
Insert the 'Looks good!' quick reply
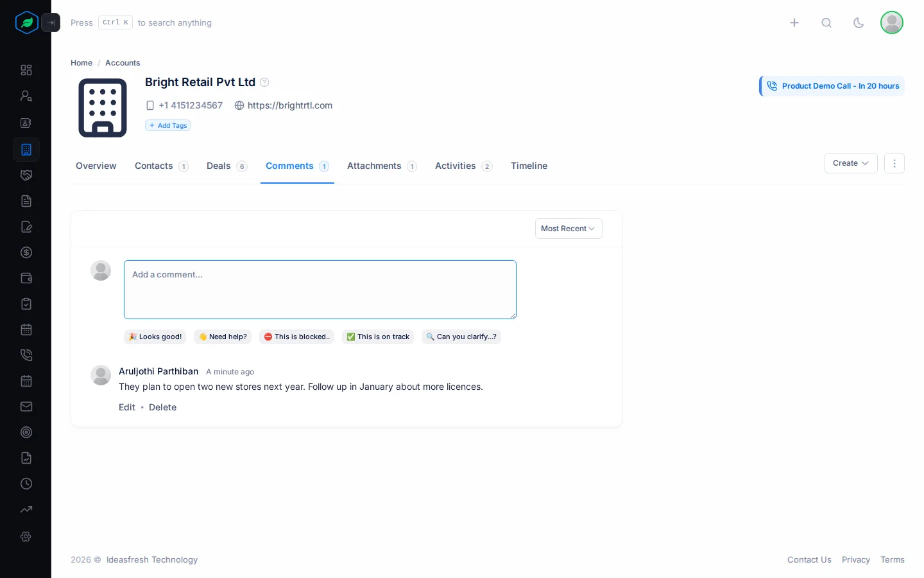(155, 337)
